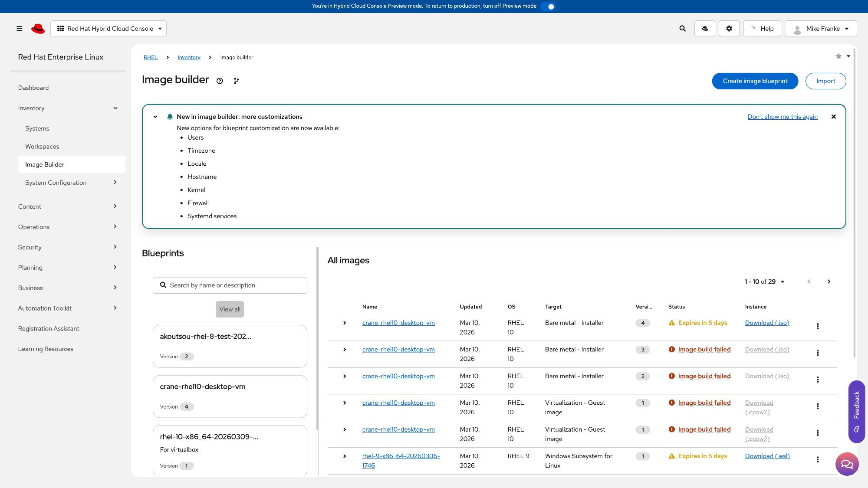This screenshot has width=868, height=488.
Task: Open the search magnifier icon in header
Action: (x=682, y=29)
